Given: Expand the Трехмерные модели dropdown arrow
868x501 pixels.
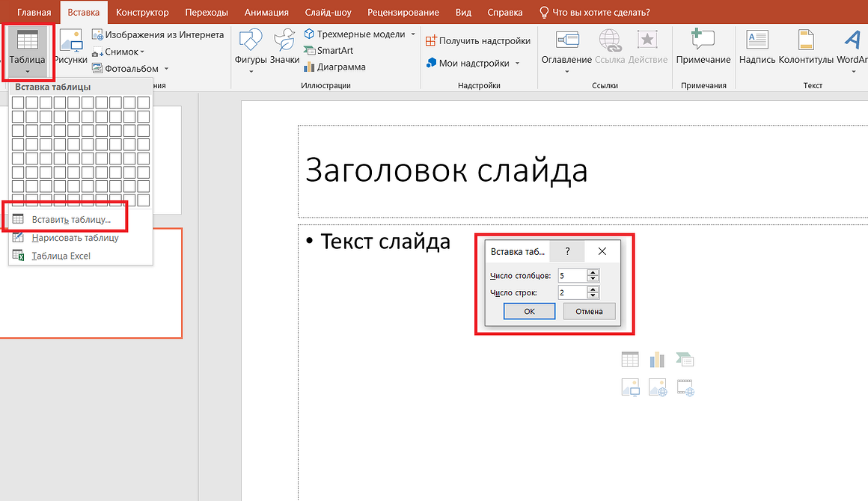Looking at the screenshot, I should (413, 34).
